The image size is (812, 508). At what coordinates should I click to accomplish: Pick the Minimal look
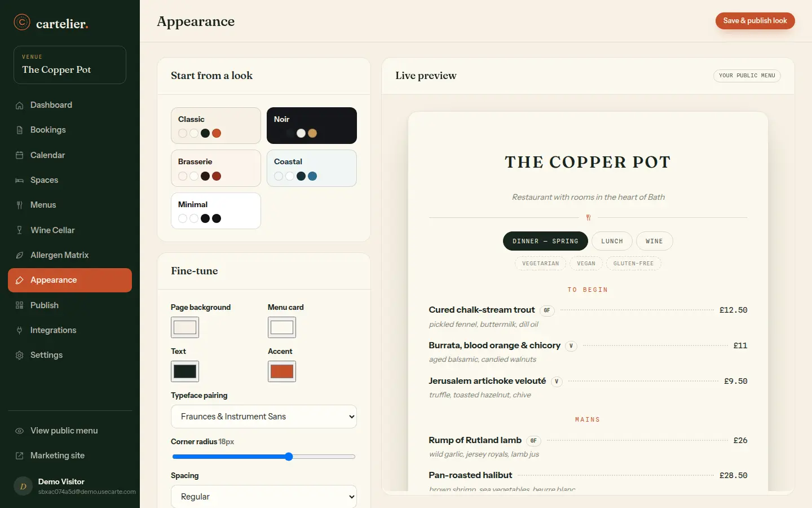216,211
